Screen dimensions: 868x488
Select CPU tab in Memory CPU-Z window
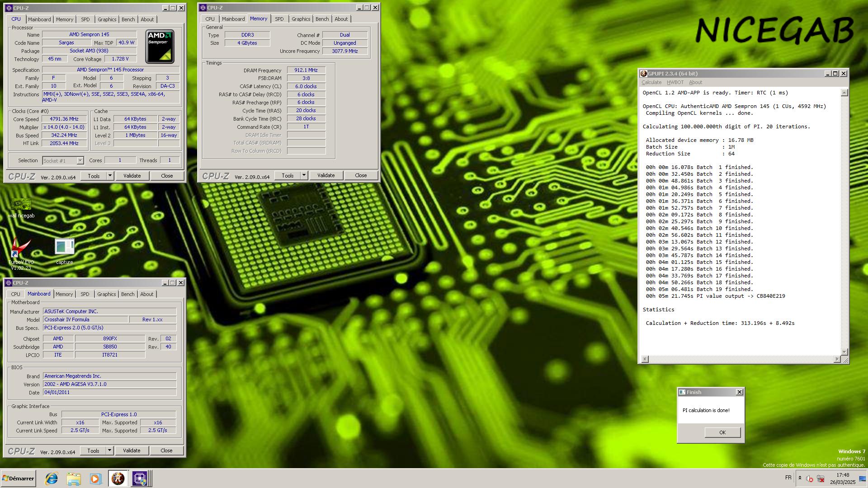[x=210, y=19]
